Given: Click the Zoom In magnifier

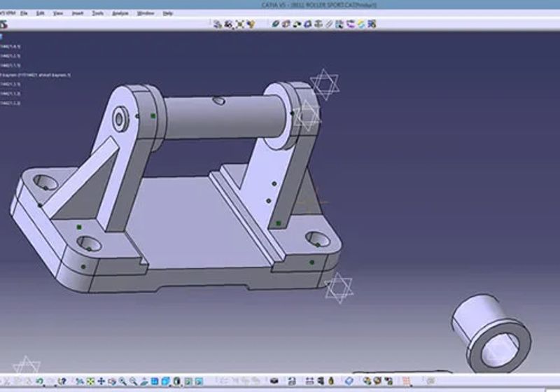Looking at the screenshot, I should click(x=122, y=381).
